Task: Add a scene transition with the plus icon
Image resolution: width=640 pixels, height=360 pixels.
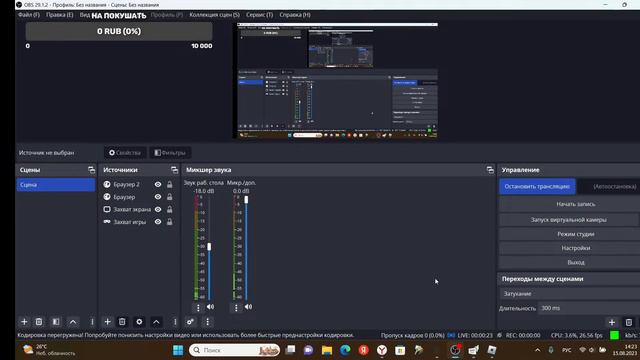Action: (611, 322)
